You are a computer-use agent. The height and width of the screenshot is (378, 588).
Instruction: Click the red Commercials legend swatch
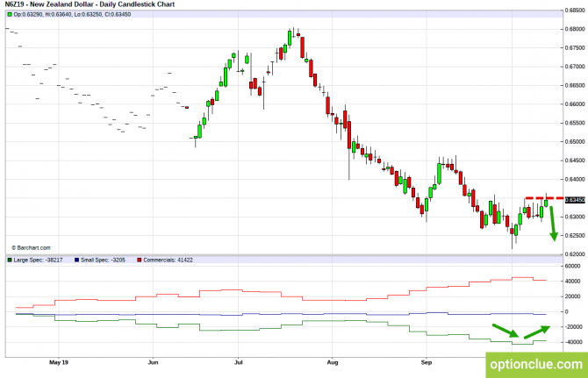coord(140,260)
